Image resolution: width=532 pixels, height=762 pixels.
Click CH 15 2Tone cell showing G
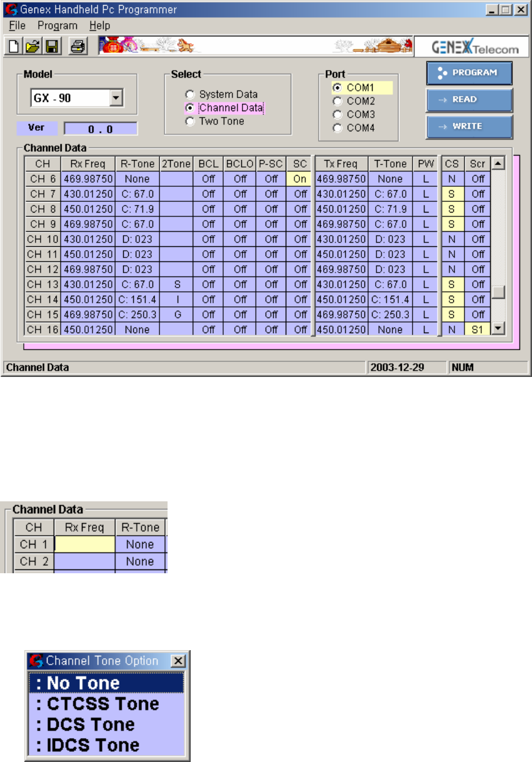click(177, 314)
